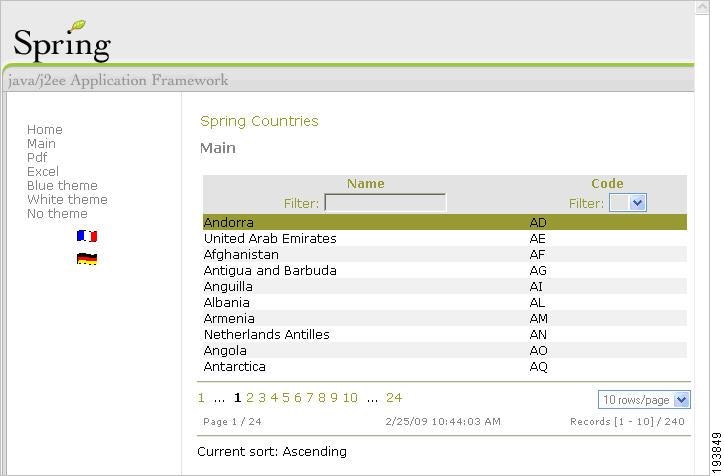This screenshot has height=476, width=724.
Task: Go to page 2 in pagination
Action: point(250,398)
